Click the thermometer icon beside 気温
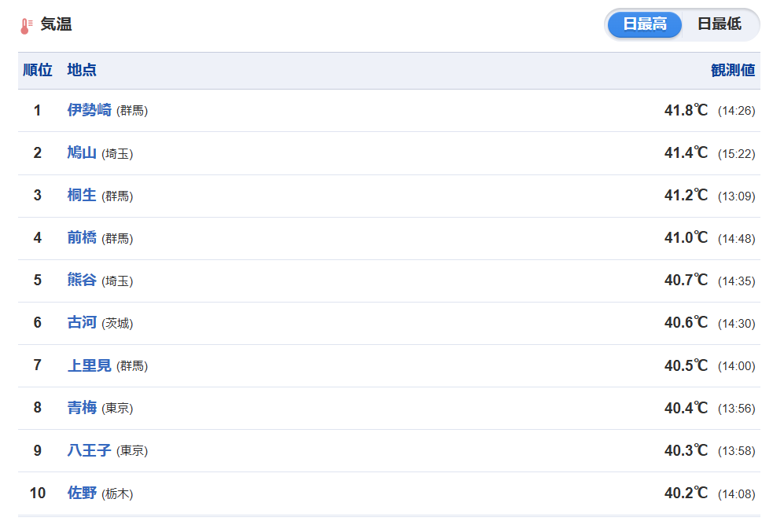773x532 pixels. 26,26
